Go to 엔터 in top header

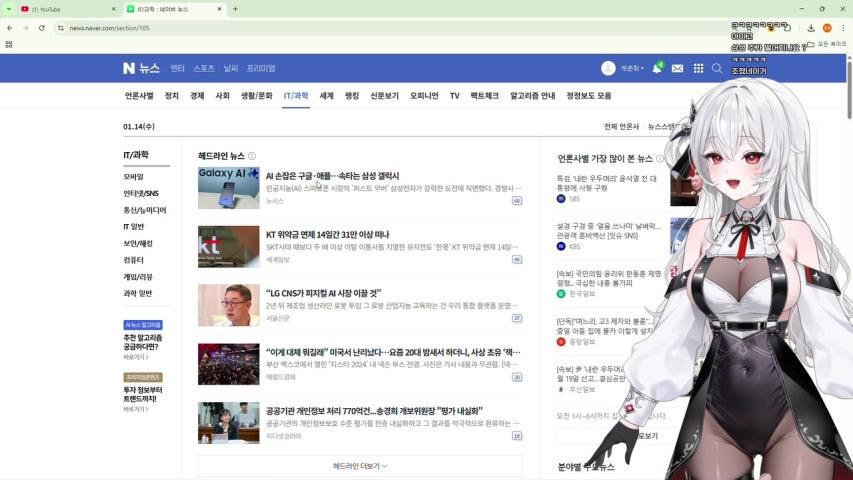point(177,69)
